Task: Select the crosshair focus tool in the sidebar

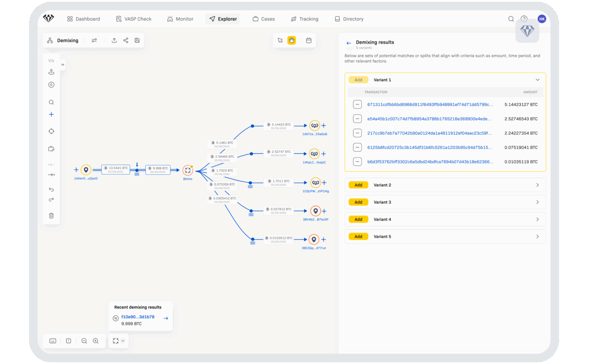Action: click(51, 131)
